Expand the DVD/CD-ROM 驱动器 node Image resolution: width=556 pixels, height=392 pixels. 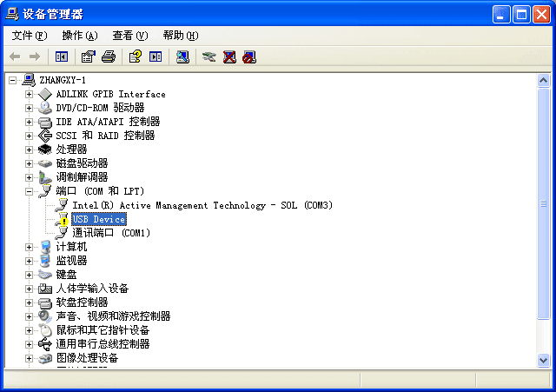coord(29,108)
